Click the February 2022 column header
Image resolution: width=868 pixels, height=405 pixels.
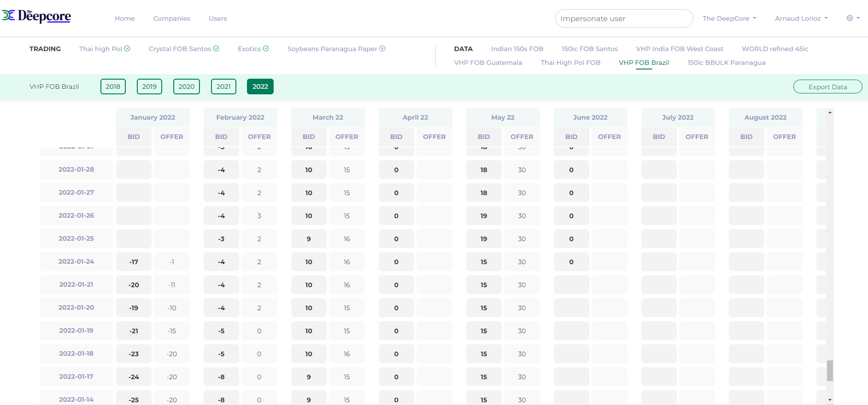(240, 117)
